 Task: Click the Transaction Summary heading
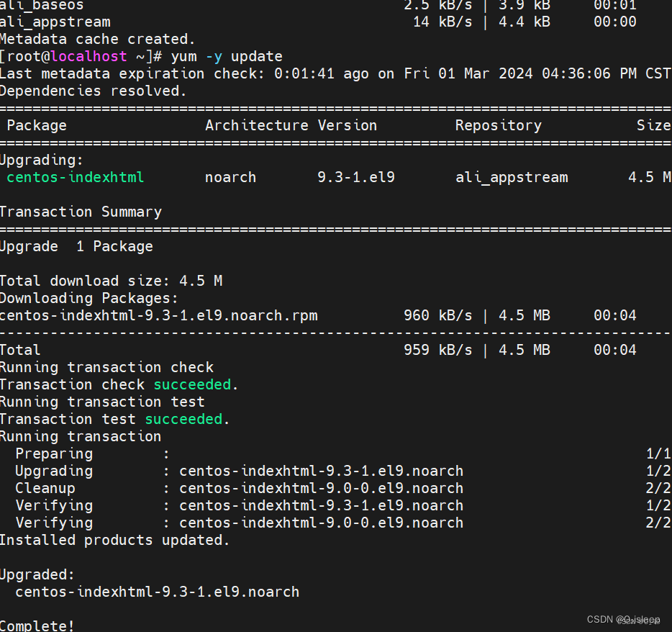coord(81,212)
